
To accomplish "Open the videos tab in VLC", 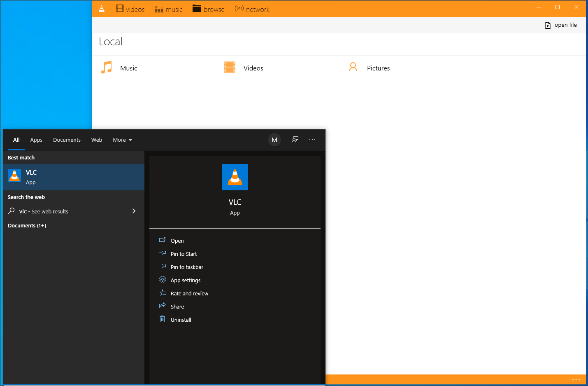I will (130, 9).
